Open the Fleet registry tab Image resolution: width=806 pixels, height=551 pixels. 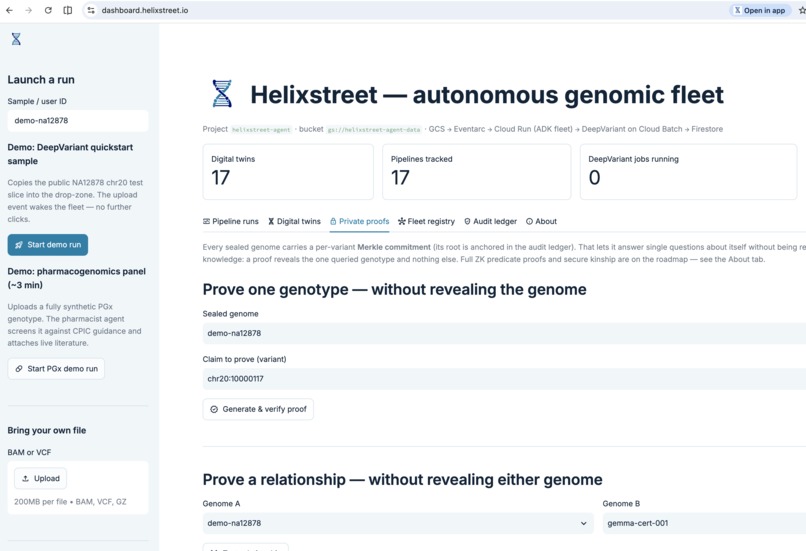(426, 222)
